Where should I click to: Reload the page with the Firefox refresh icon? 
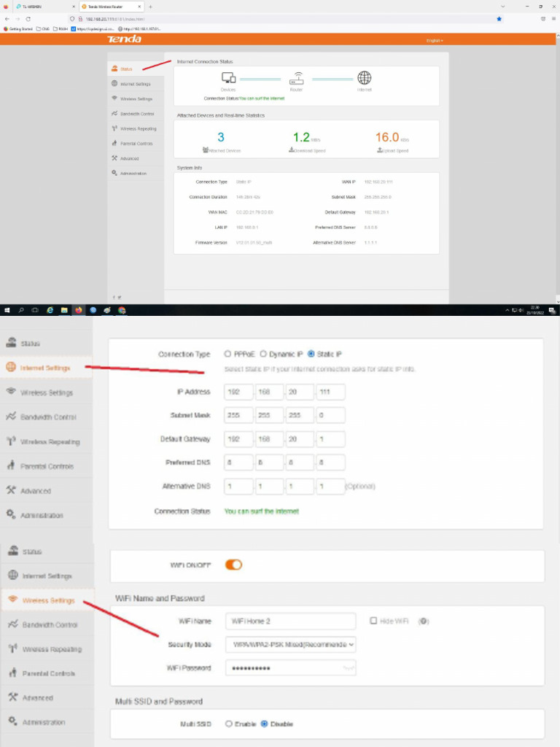(x=28, y=19)
